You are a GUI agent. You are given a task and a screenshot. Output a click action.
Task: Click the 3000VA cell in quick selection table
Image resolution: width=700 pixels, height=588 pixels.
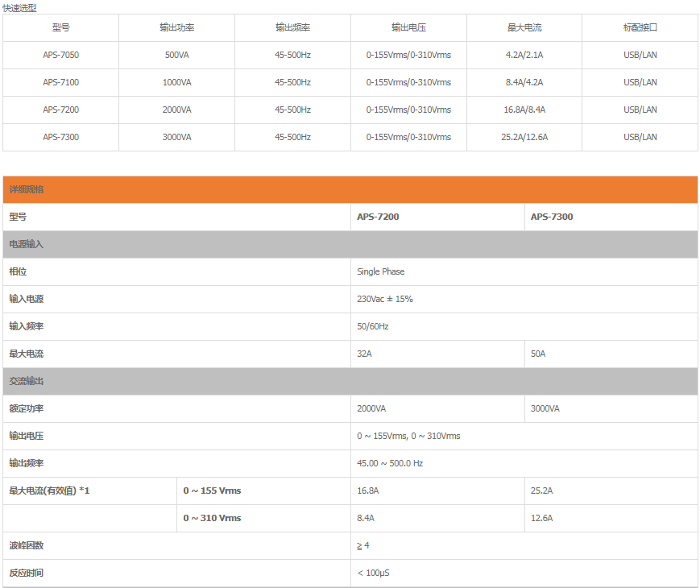pyautogui.click(x=176, y=137)
